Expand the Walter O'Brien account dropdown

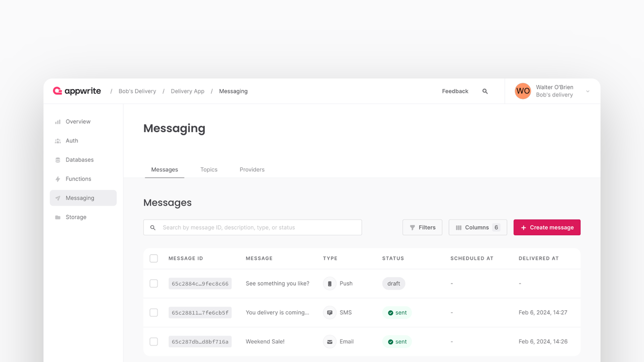point(587,92)
